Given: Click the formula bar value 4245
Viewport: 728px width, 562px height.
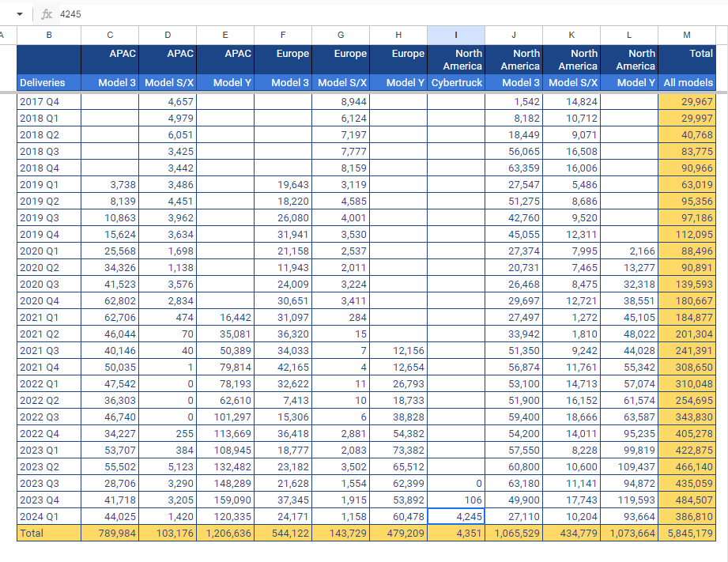Looking at the screenshot, I should pos(70,14).
